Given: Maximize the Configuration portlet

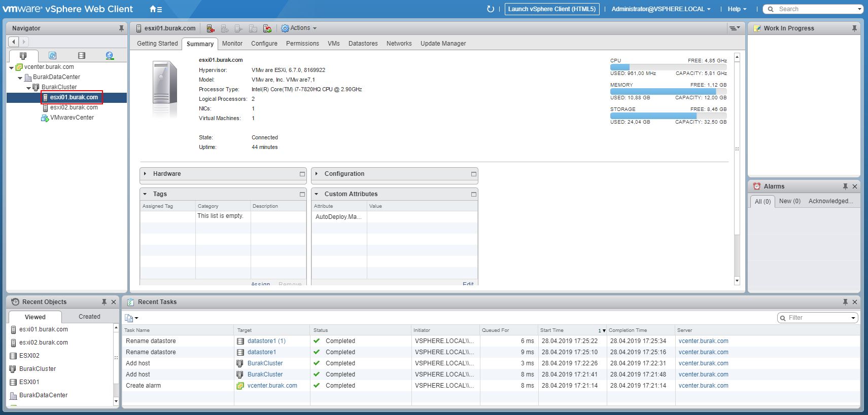Looking at the screenshot, I should pyautogui.click(x=474, y=174).
